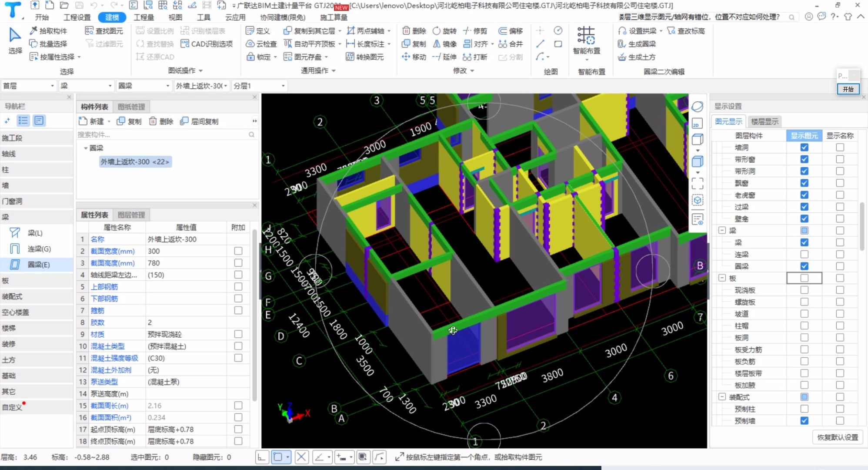The image size is (868, 470).
Task: Open the 开始 ribbon tab
Action: pyautogui.click(x=42, y=17)
